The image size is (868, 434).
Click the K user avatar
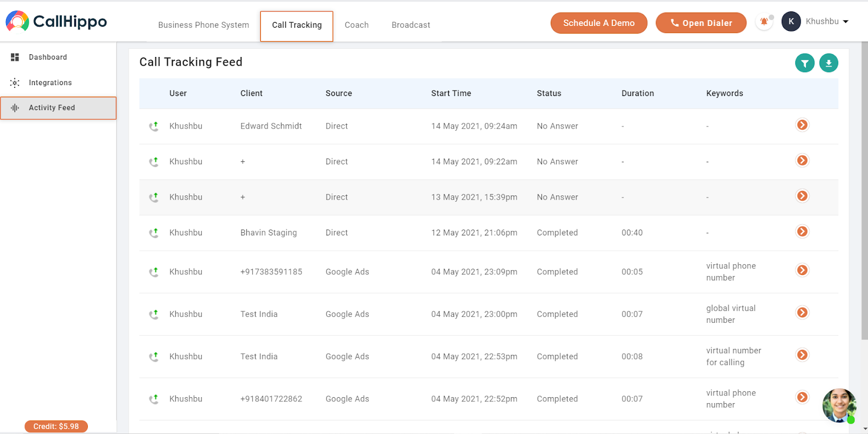(791, 22)
